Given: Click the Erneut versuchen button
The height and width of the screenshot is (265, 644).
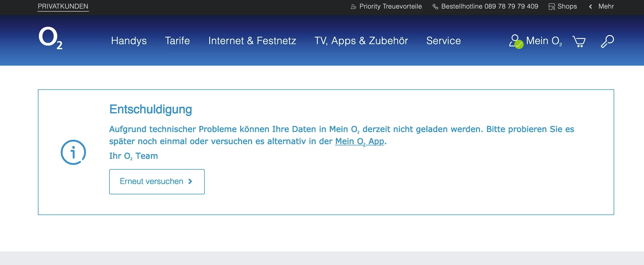Looking at the screenshot, I should (x=157, y=182).
